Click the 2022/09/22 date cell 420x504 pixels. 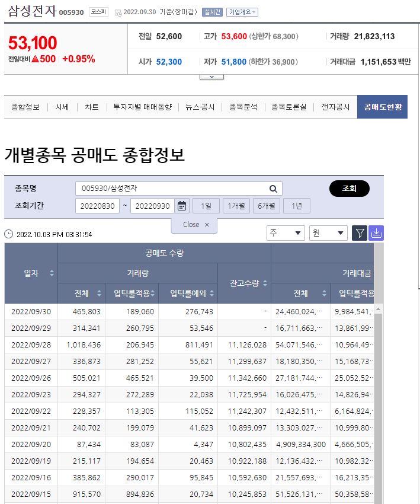click(31, 412)
